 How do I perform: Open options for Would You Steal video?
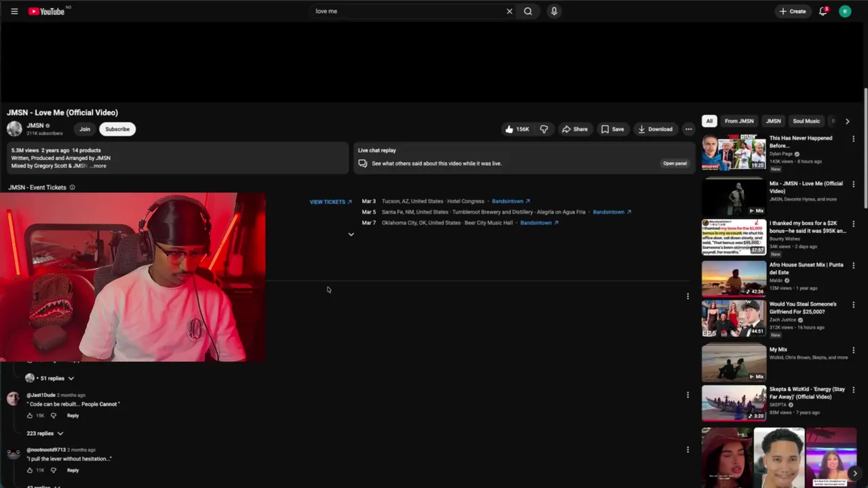854,305
